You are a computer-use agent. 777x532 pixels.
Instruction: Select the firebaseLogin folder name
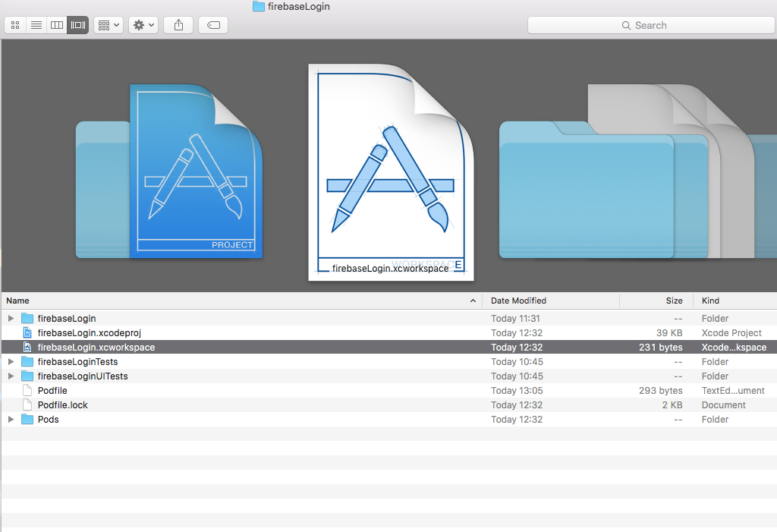(x=67, y=318)
